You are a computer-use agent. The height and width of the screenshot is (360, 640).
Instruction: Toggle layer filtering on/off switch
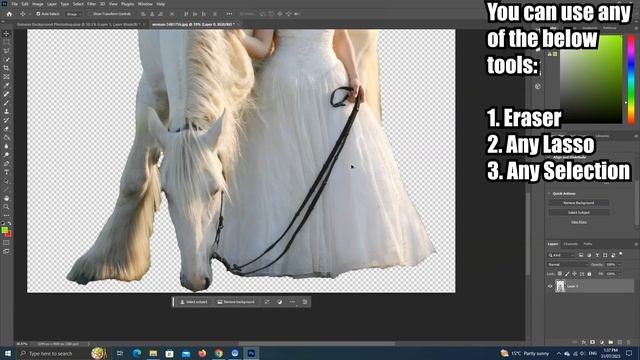pos(621,254)
